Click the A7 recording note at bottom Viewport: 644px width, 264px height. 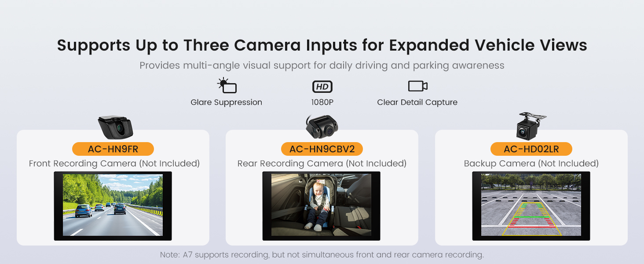322,255
